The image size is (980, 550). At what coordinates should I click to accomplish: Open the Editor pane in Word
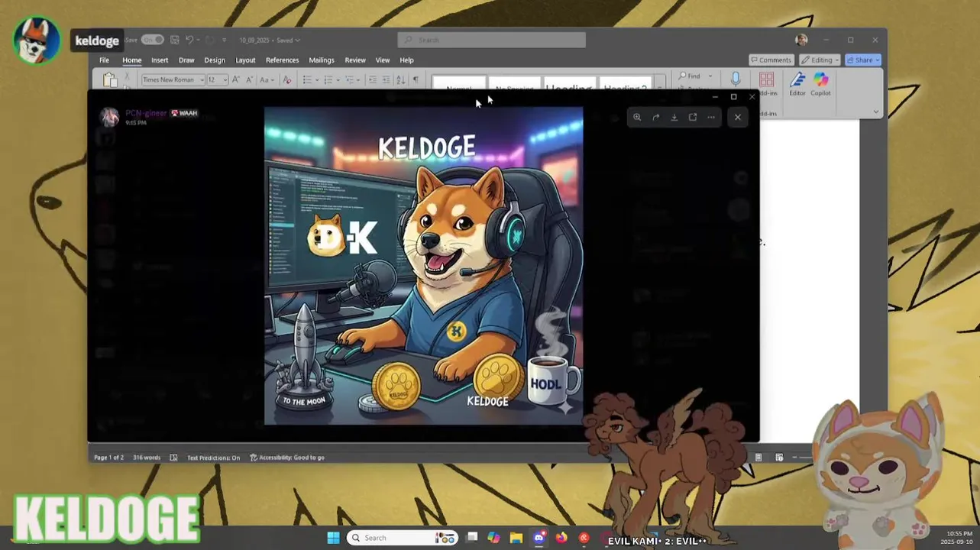click(797, 84)
